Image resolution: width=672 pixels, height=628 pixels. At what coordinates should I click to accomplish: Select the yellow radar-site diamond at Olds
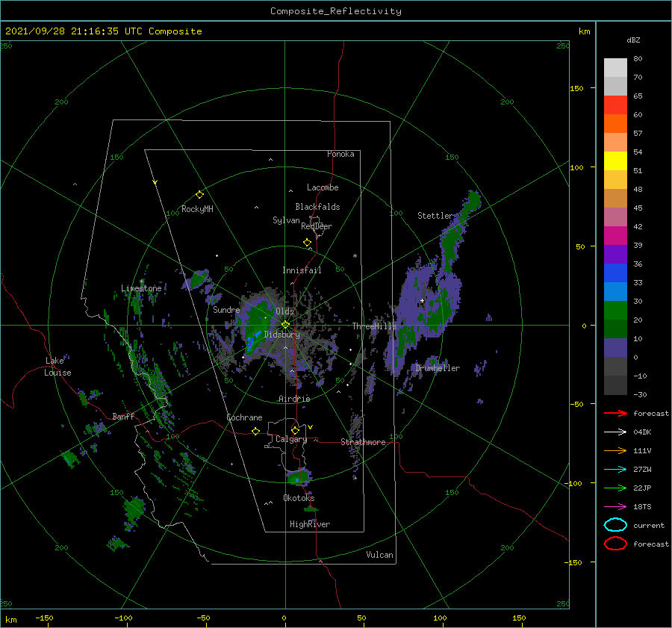pos(285,325)
